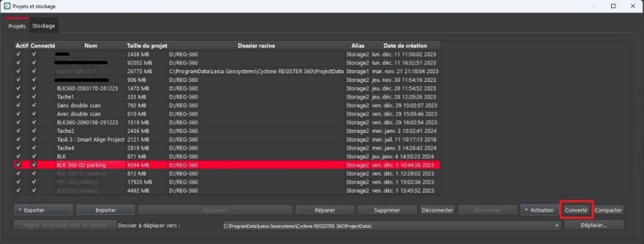This screenshot has height=244, width=644.
Task: Click the Réparer button
Action: coord(325,210)
